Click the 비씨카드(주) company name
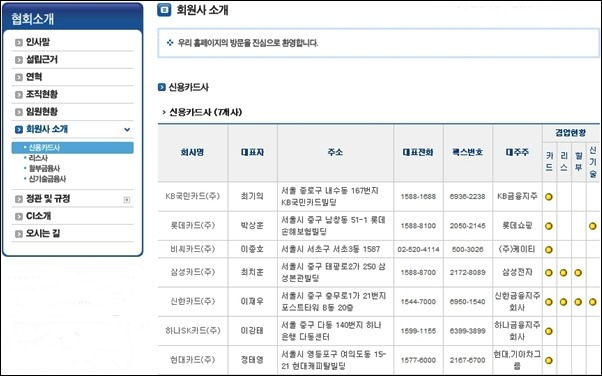This screenshot has width=602, height=376. (193, 249)
